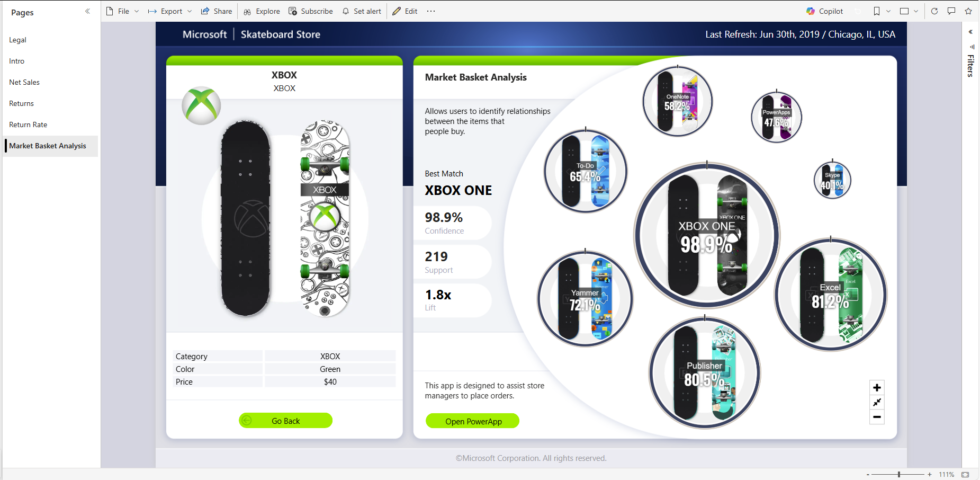Expand the View mode dropdown arrow

pyautogui.click(x=916, y=11)
